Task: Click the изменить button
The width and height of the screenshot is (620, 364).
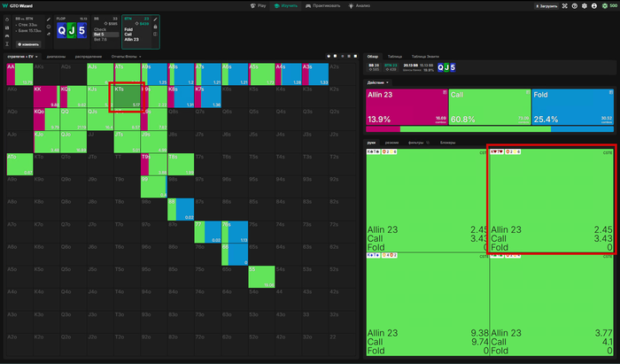Action: click(x=28, y=44)
